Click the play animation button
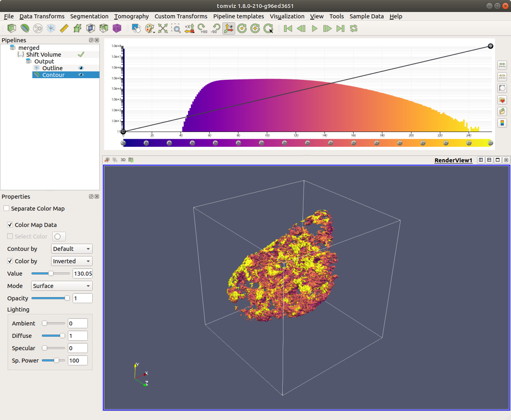 coord(315,28)
